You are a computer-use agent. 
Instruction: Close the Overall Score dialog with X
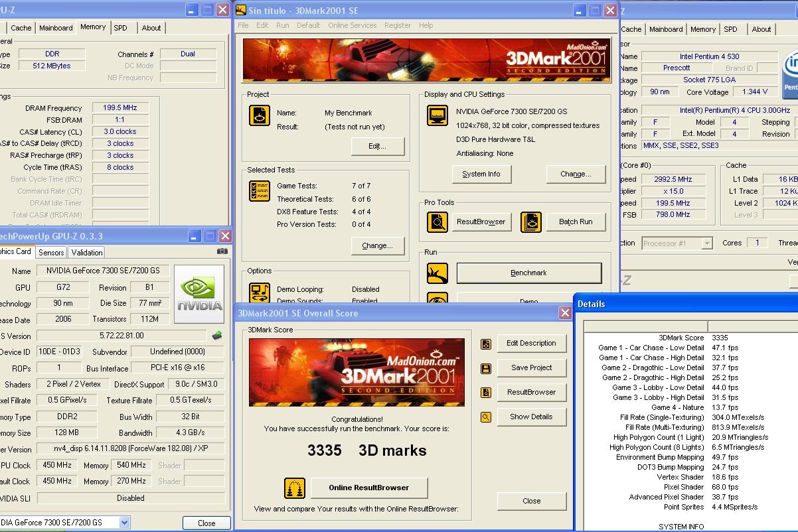click(565, 313)
